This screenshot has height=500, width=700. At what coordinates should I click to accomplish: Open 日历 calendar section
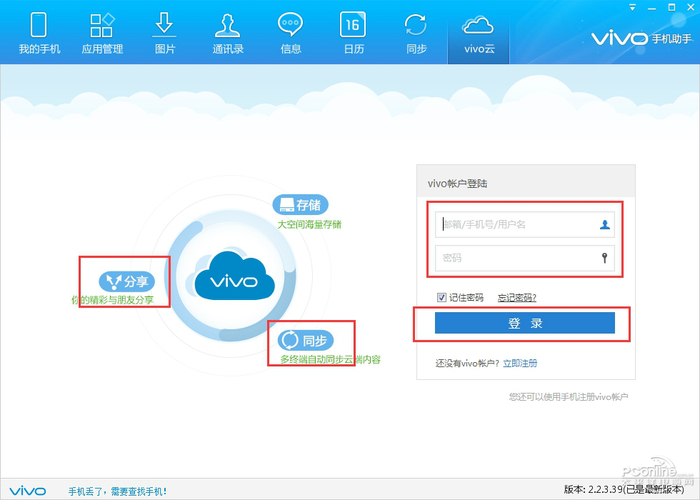[353, 33]
